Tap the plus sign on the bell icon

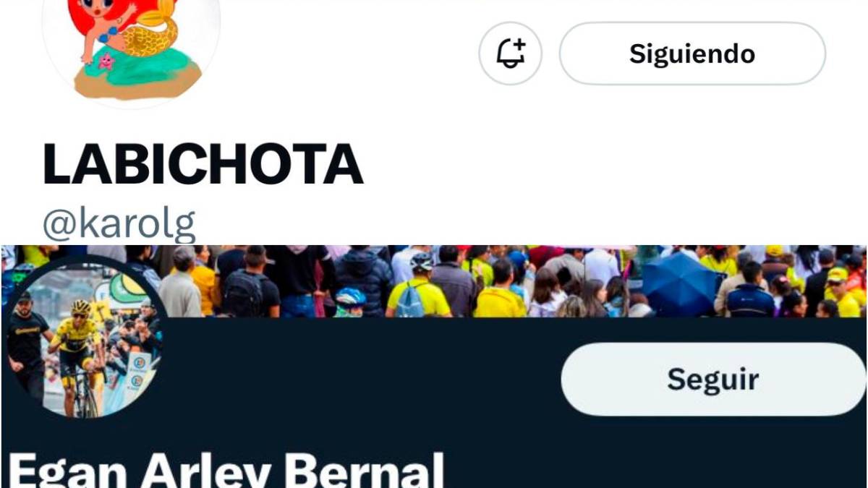click(x=519, y=44)
